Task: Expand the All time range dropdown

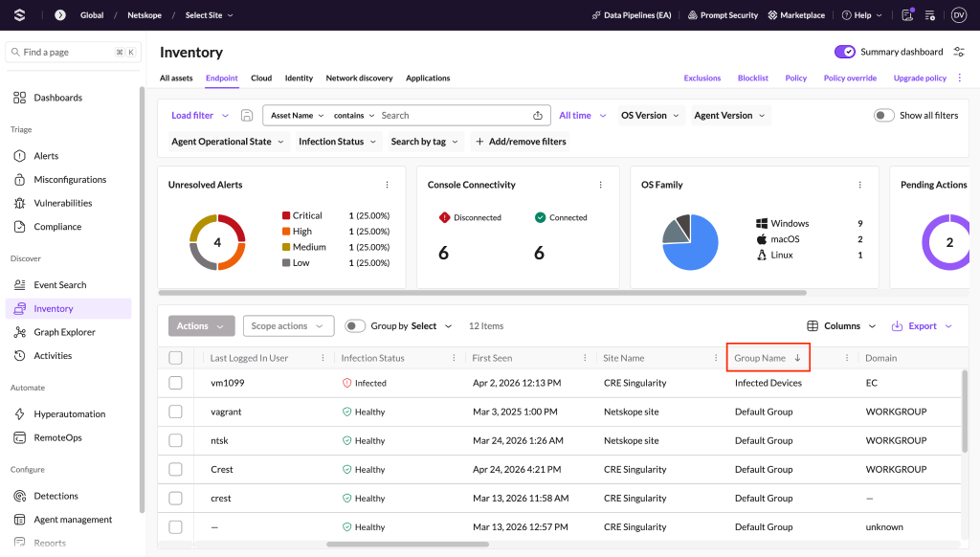Action: [583, 115]
